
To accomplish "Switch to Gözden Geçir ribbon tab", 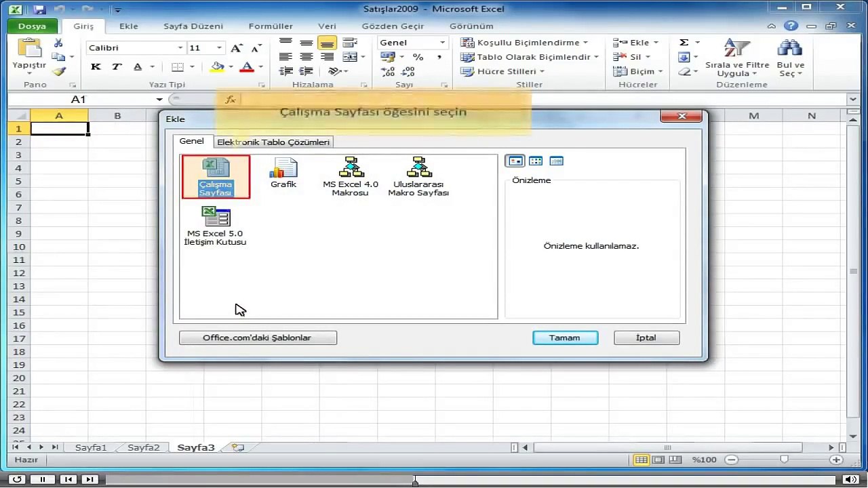I will coord(393,26).
